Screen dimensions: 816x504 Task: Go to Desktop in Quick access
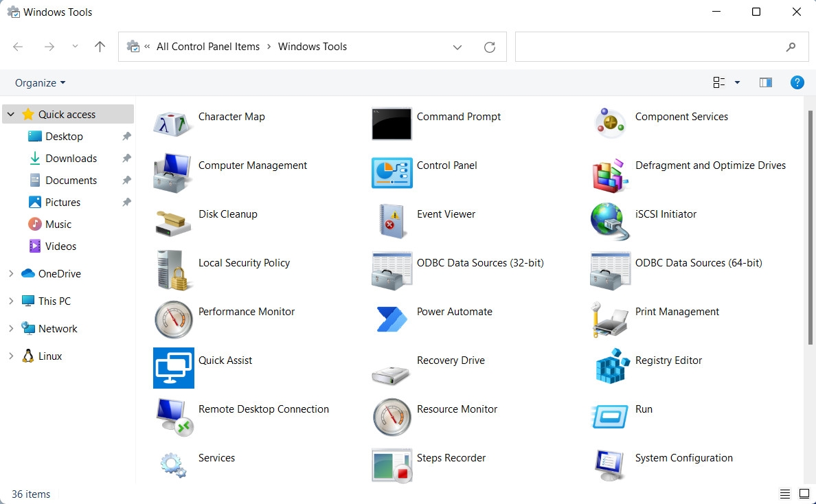tap(64, 136)
